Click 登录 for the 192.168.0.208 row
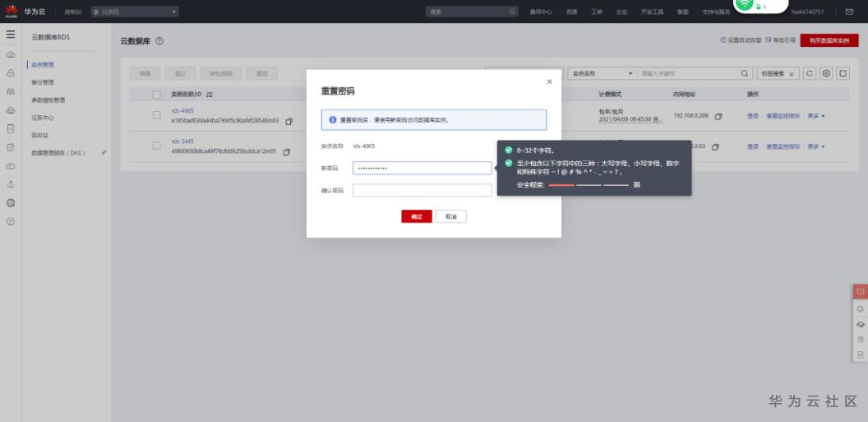Viewport: 868px width, 422px height. point(753,116)
